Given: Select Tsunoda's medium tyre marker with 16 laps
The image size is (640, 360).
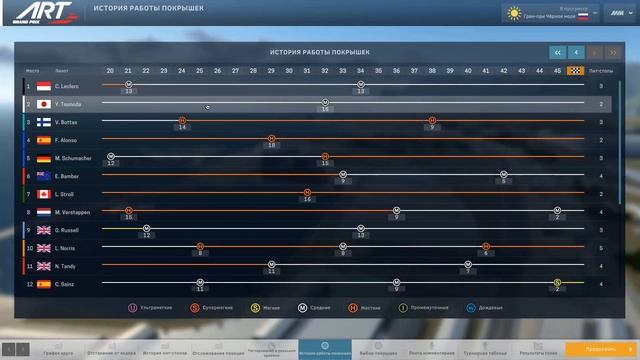Looking at the screenshot, I should tap(325, 102).
